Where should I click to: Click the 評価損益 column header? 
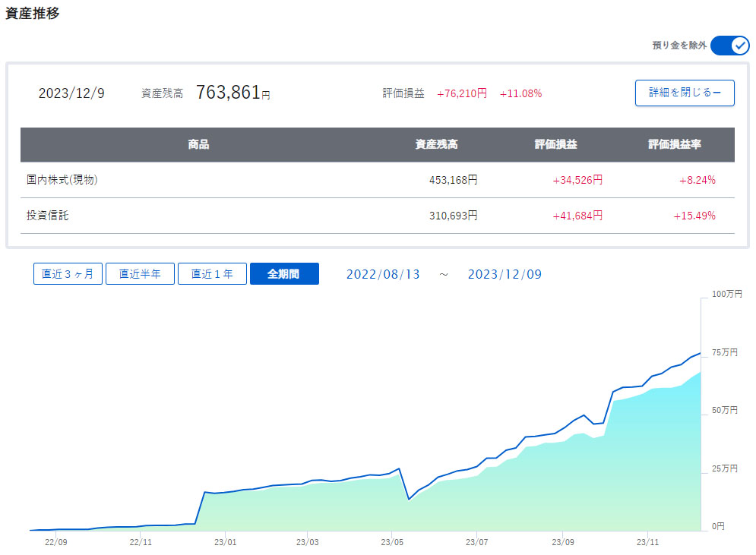[x=555, y=144]
